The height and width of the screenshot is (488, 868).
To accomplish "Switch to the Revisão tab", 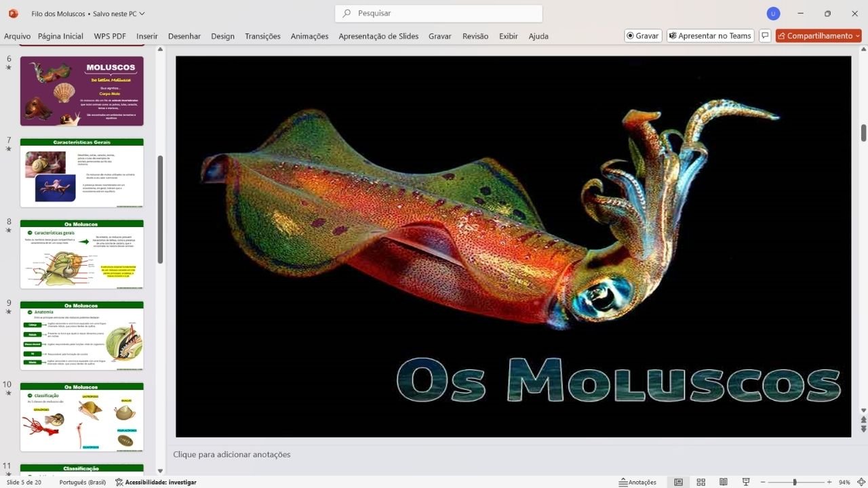I will 475,36.
